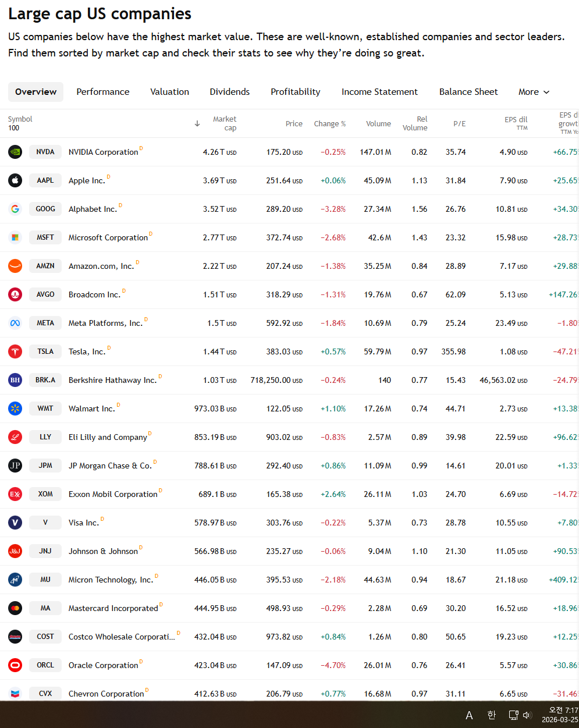This screenshot has height=728, width=579.
Task: Sort by the Rel Volume column header
Action: point(415,123)
